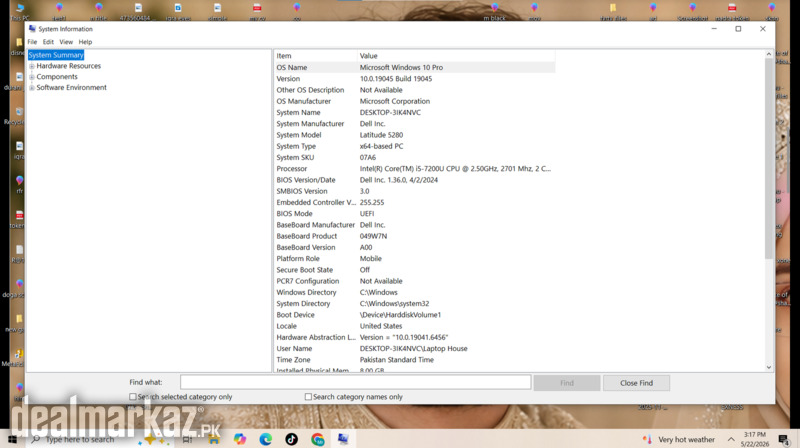Select System Summary in the tree
Viewport: 800px width, 448px height.
[56, 55]
